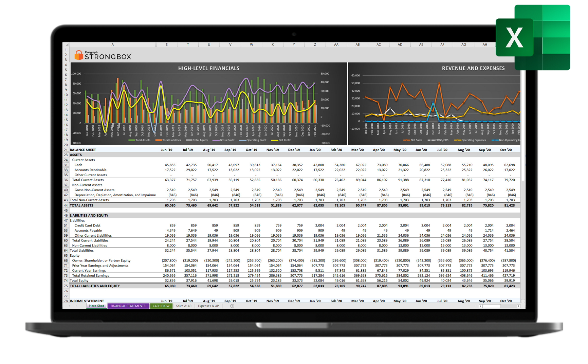Activate the Hero Shot sheet tab

[96, 306]
